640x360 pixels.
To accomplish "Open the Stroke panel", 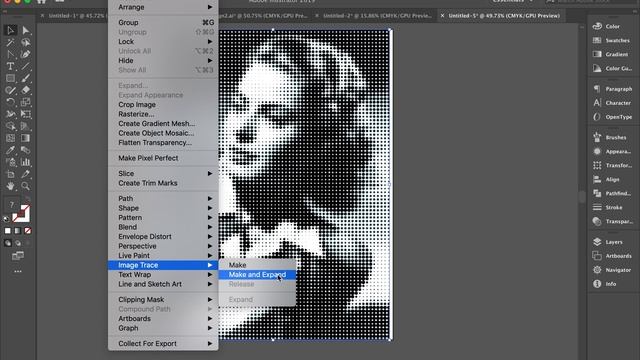I will [607, 207].
